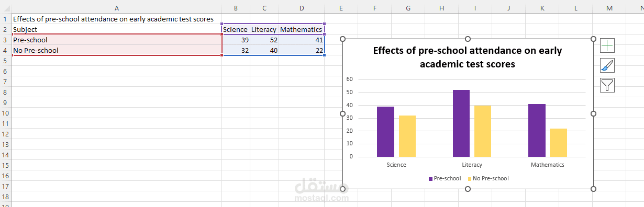The width and height of the screenshot is (644, 207).
Task: Select the purple Pre-school Literacy bar
Action: pos(461,123)
